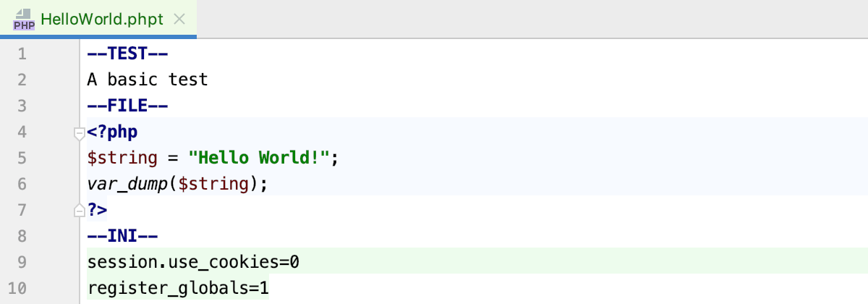Place cursor on the --TEST-- section header

127,54
